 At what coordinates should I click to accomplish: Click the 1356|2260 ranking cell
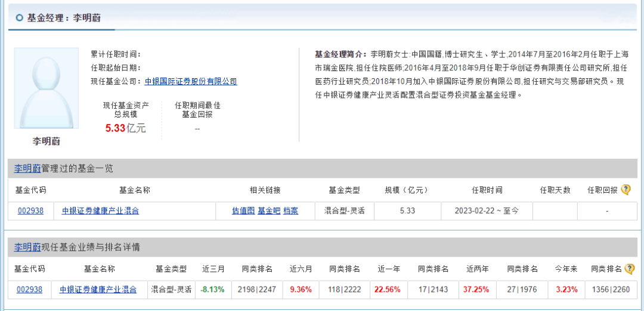tap(611, 290)
